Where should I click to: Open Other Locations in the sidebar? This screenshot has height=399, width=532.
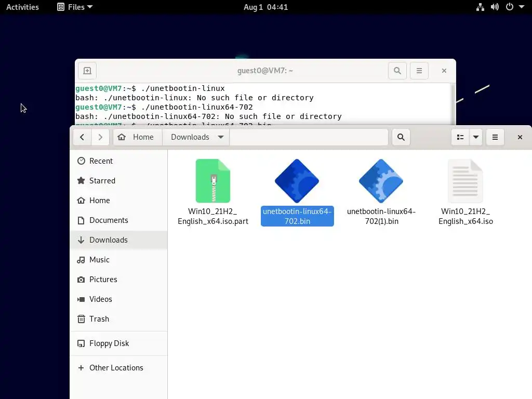119,368
